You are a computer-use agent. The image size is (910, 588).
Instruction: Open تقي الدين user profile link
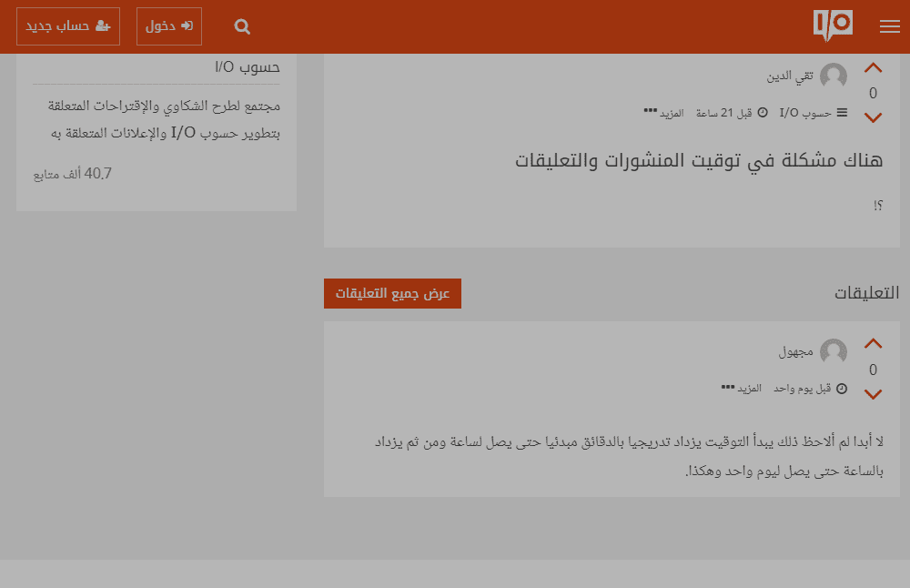tap(790, 76)
